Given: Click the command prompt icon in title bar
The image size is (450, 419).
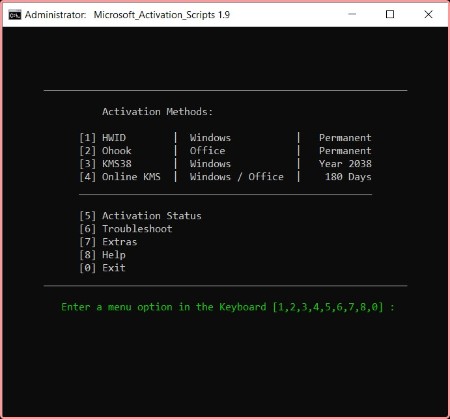Looking at the screenshot, I should point(15,15).
